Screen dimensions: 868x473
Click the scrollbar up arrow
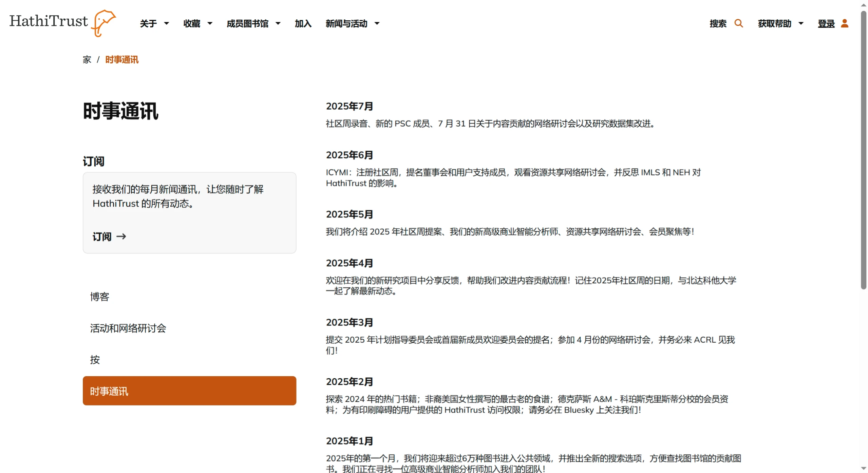pos(864,5)
